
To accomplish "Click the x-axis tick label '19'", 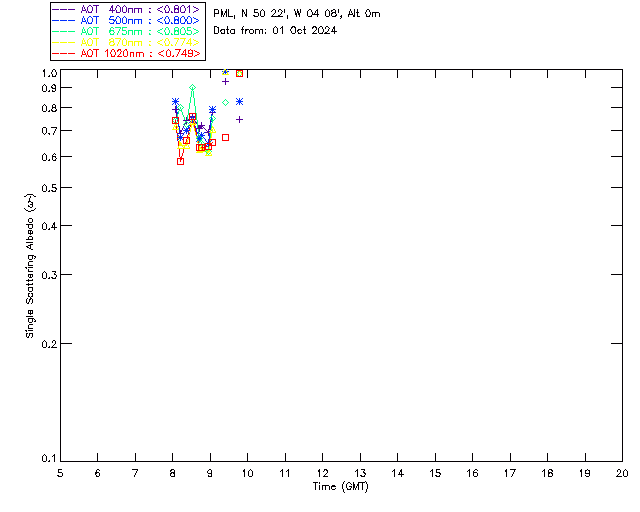I will 585,473.
